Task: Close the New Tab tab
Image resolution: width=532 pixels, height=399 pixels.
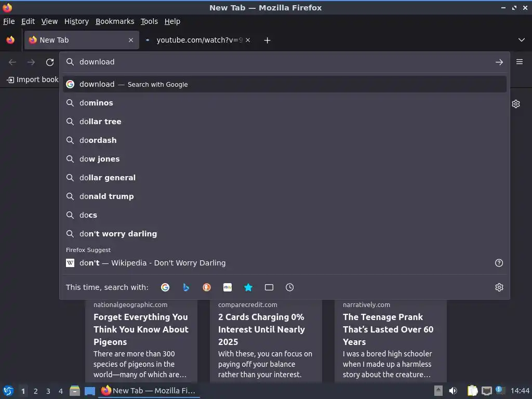Action: click(x=131, y=40)
